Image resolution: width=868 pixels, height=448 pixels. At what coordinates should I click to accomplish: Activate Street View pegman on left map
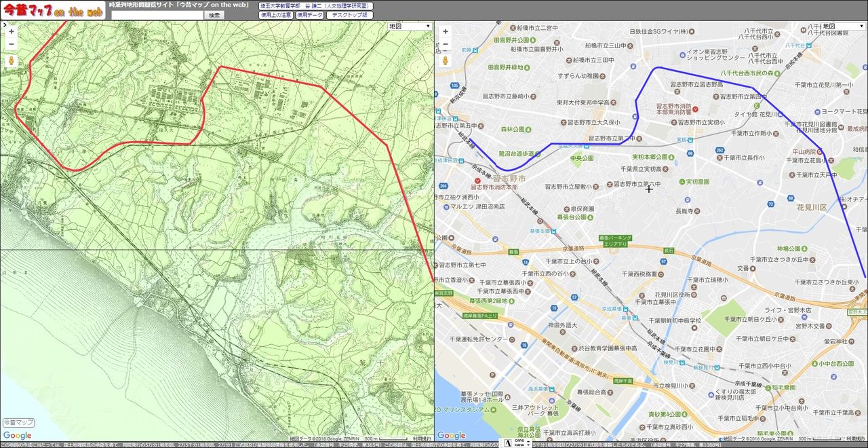(11, 61)
